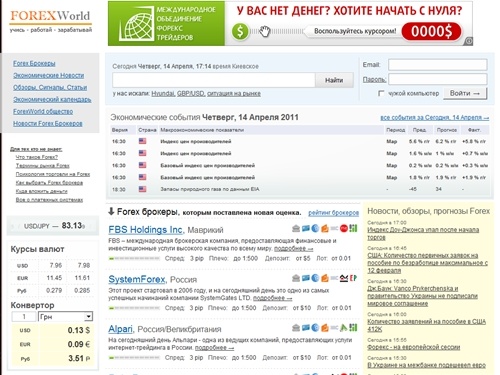The height and width of the screenshot is (375, 500).
Task: Click the Alpari rating bar
Action: (x=134, y=358)
